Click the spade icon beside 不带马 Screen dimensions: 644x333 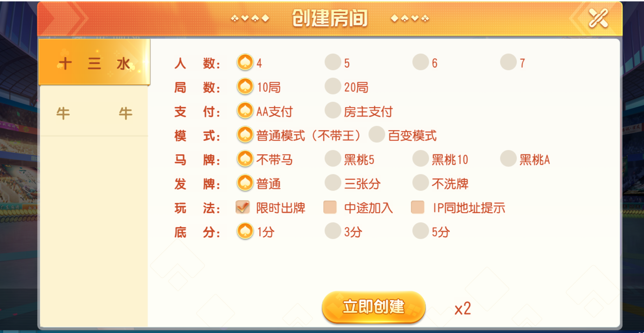click(245, 159)
